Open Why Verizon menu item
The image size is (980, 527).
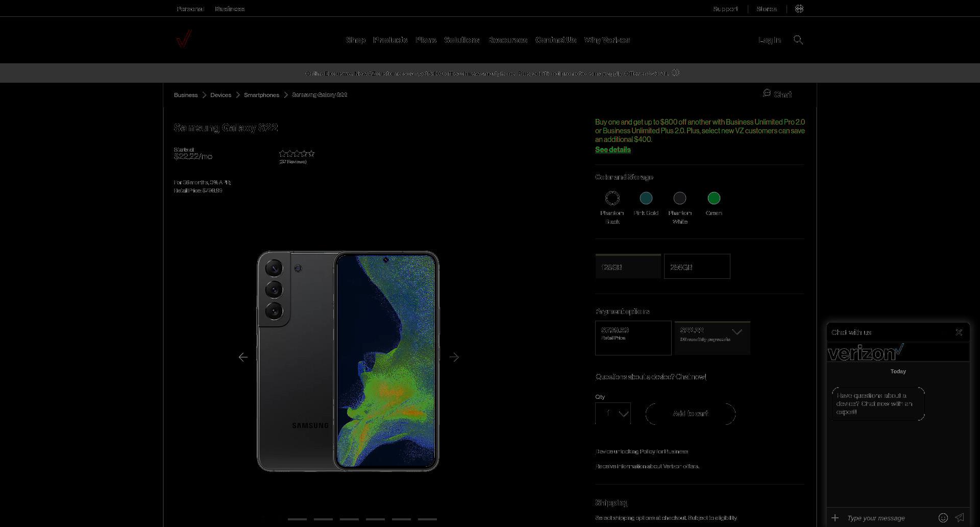pos(607,40)
